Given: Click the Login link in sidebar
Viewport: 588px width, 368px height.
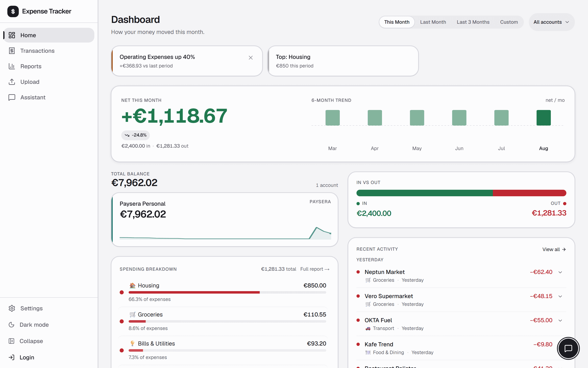Looking at the screenshot, I should [49, 357].
